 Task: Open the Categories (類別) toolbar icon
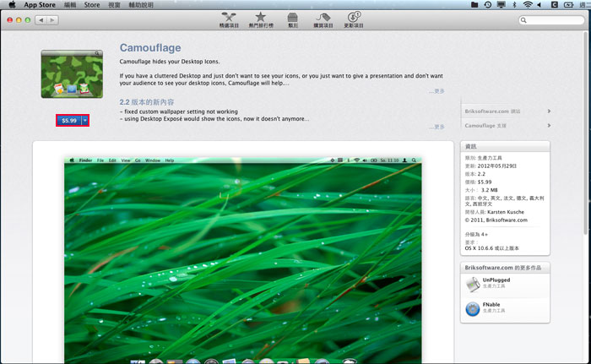click(292, 19)
